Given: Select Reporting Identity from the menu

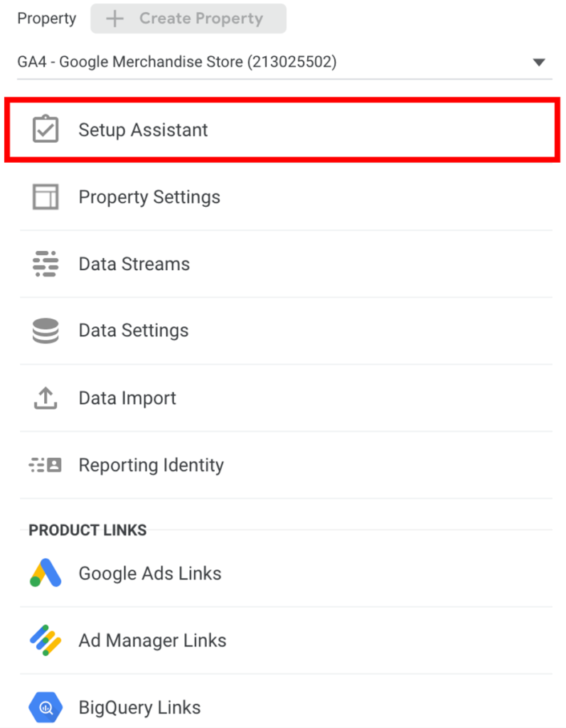Looking at the screenshot, I should coord(151,465).
